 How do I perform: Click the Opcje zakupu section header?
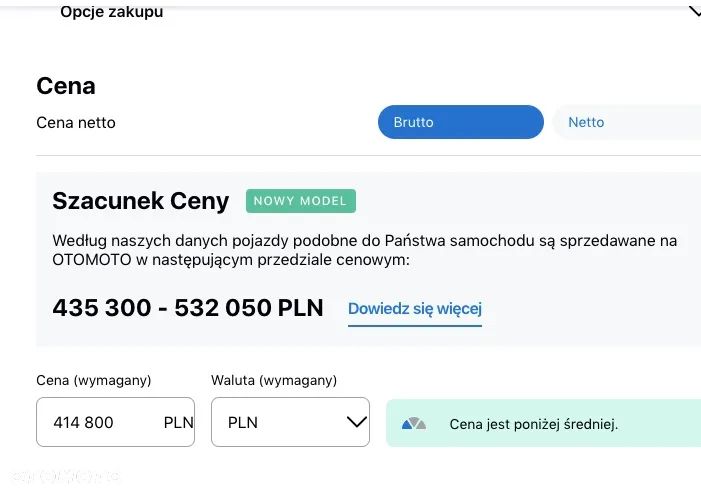(x=111, y=12)
